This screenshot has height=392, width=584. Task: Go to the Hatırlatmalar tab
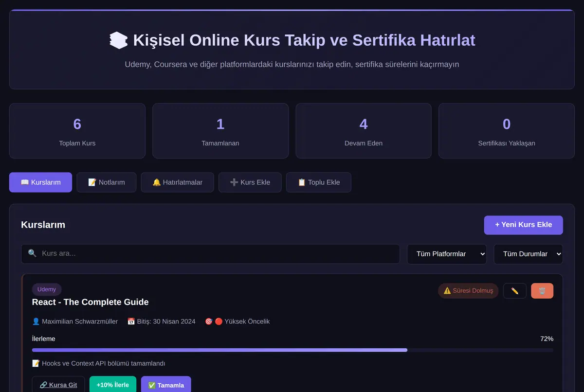177,182
